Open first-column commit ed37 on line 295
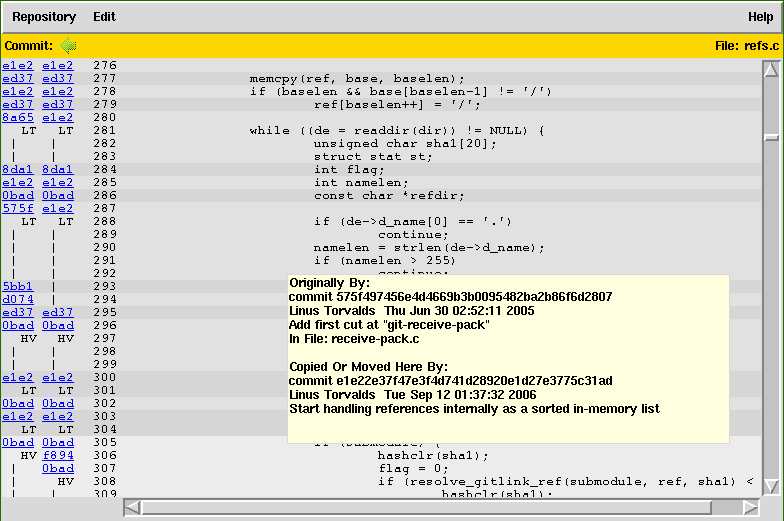The height and width of the screenshot is (521, 784). tap(18, 312)
